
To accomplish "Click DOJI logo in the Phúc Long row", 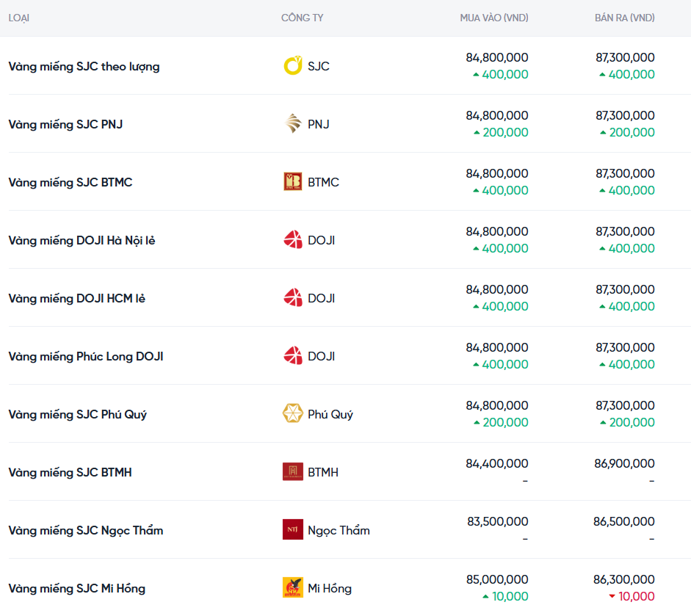I will tap(293, 356).
